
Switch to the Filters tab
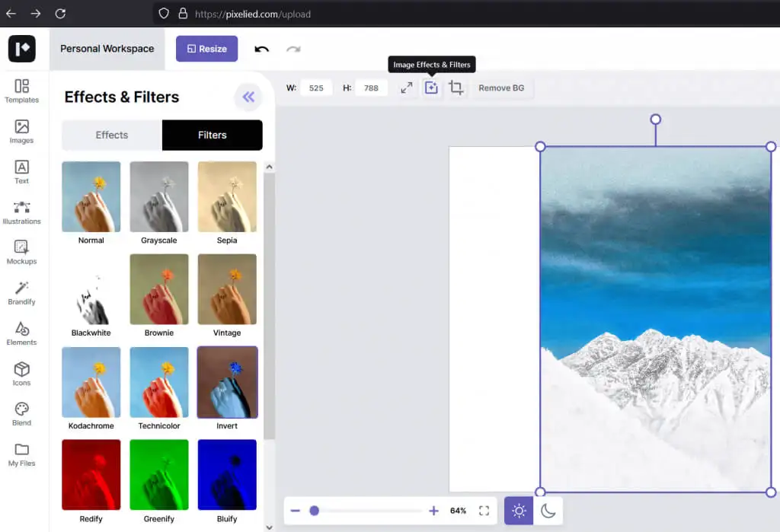click(212, 135)
